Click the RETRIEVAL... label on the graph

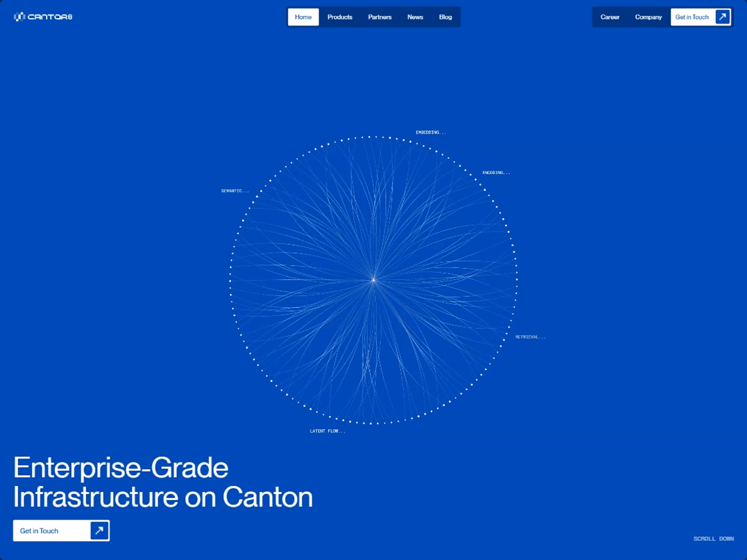[530, 337]
